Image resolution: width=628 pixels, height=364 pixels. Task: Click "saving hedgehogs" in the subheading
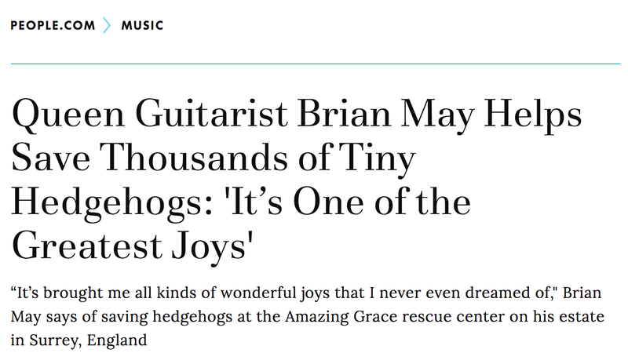pyautogui.click(x=166, y=317)
